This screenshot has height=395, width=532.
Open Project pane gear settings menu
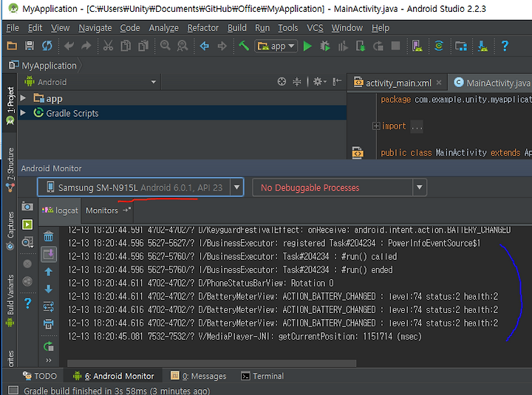coord(319,82)
